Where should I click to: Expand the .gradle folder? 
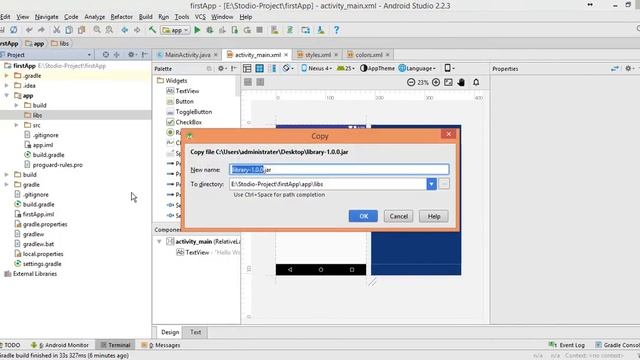(7, 76)
